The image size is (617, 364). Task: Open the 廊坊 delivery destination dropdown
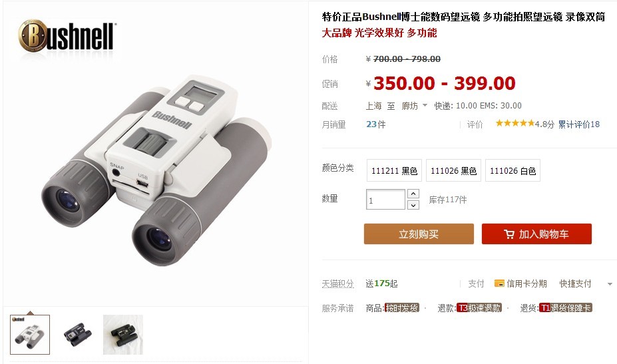pos(415,105)
